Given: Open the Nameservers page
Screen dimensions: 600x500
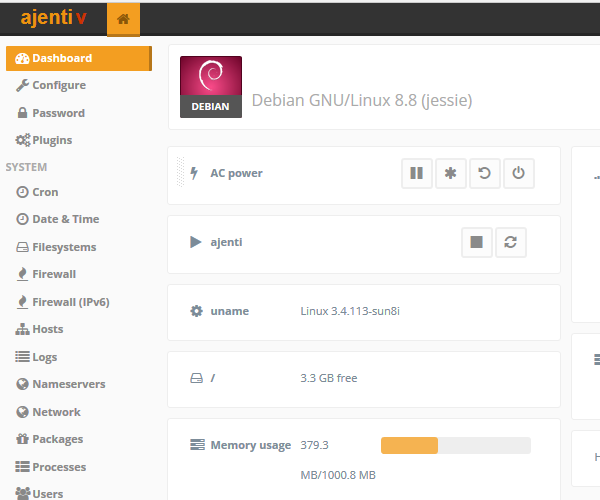Looking at the screenshot, I should click(61, 384).
